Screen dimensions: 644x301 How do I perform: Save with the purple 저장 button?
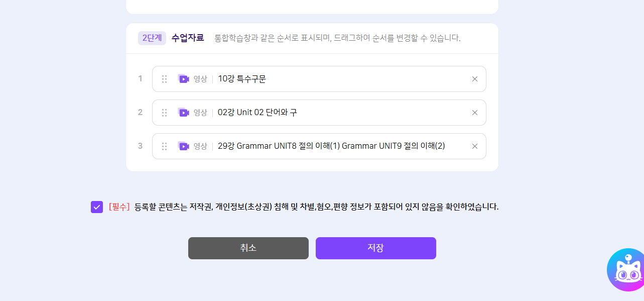375,248
